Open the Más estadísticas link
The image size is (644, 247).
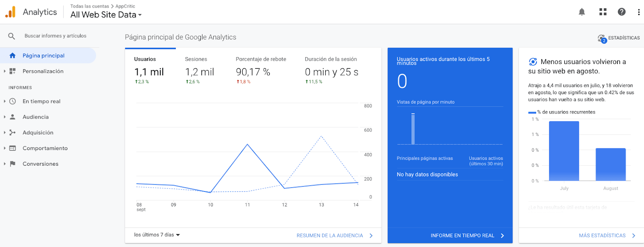[602, 236]
